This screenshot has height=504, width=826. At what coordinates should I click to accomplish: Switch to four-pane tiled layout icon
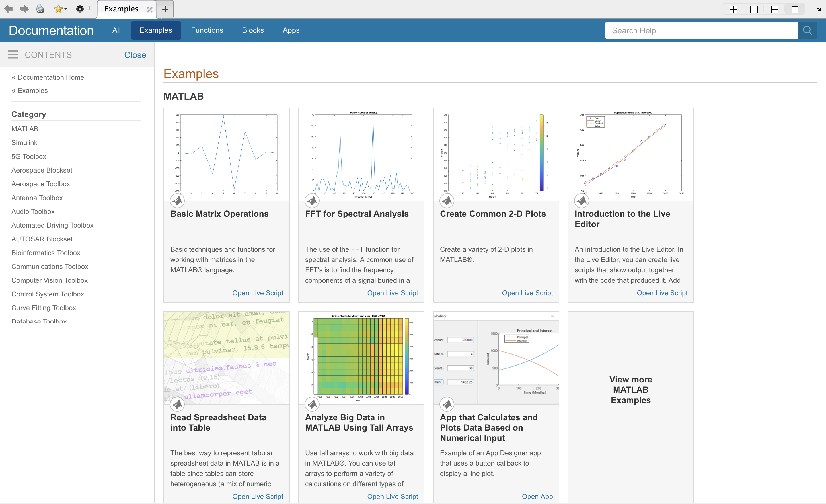[x=733, y=9]
